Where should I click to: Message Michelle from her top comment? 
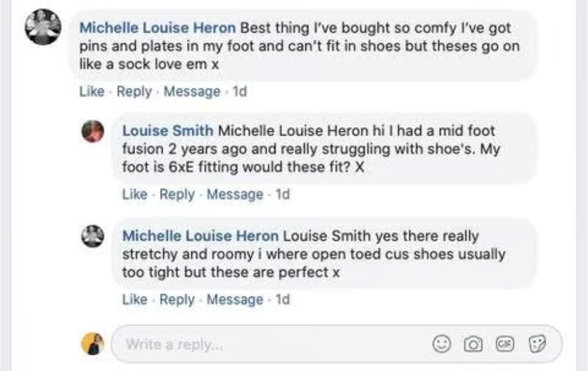pos(191,91)
